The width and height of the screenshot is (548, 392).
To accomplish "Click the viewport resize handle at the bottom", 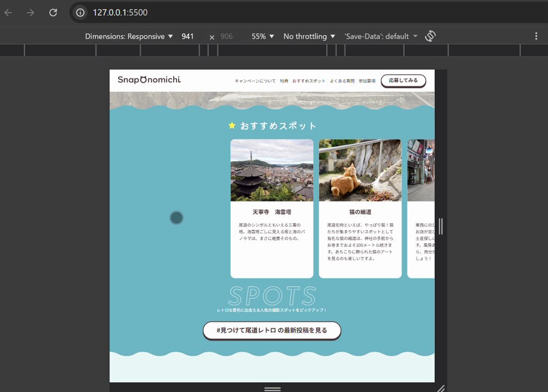I will point(272,388).
